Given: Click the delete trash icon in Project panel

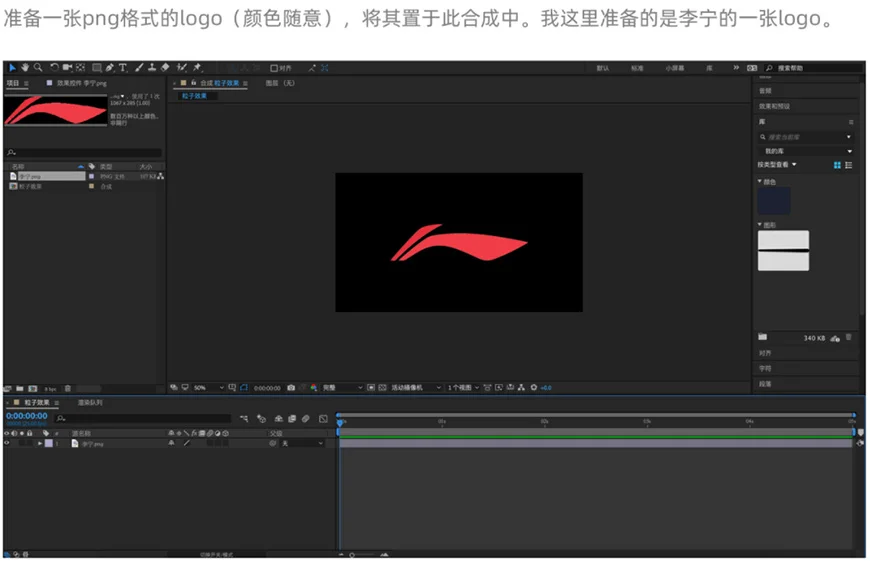Looking at the screenshot, I should point(68,388).
